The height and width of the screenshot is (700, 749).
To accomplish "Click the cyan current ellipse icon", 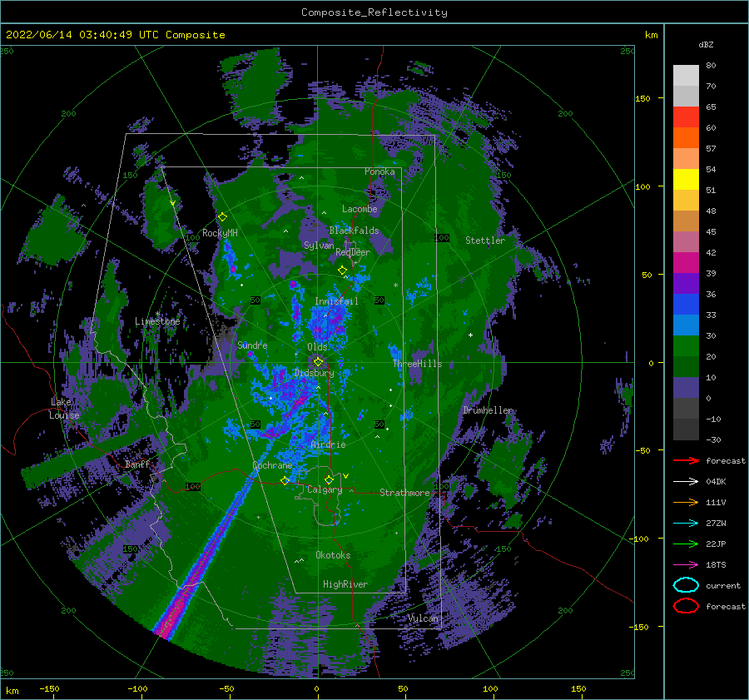I will click(x=686, y=585).
